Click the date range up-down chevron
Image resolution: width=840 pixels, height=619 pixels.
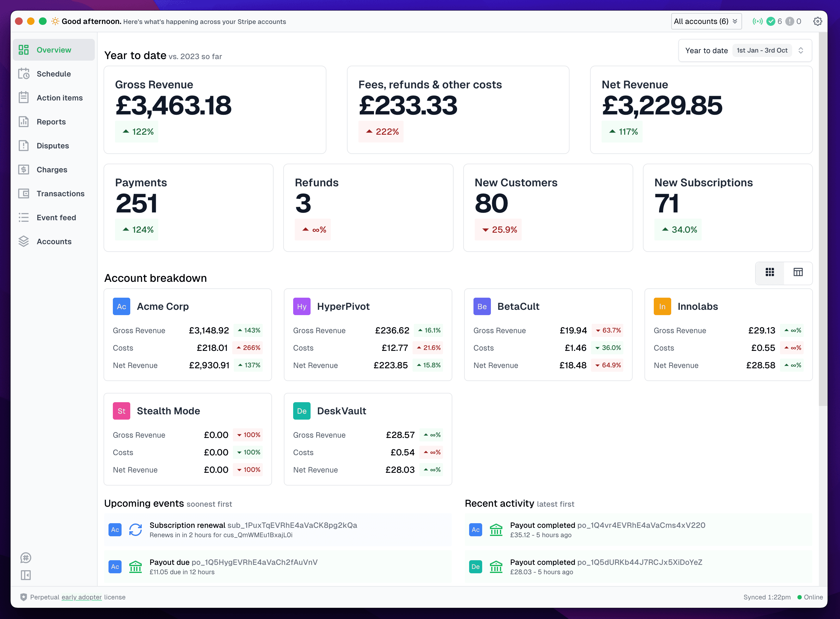(801, 51)
